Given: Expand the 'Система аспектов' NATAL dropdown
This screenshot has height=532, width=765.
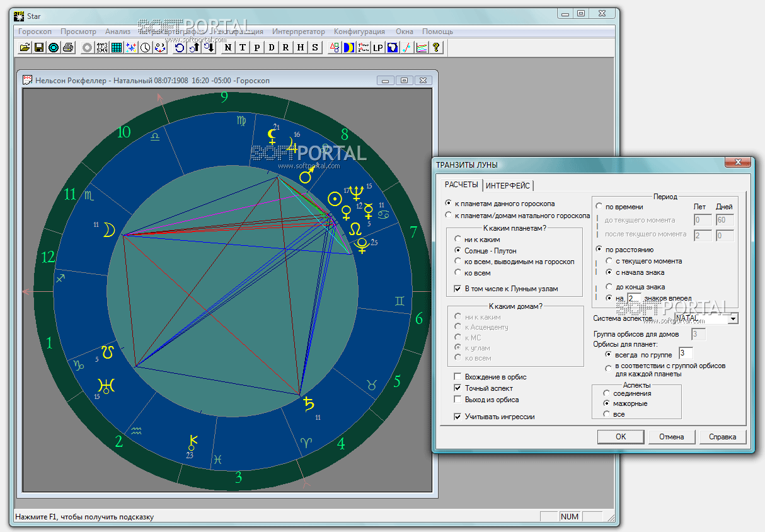Looking at the screenshot, I should coord(732,319).
